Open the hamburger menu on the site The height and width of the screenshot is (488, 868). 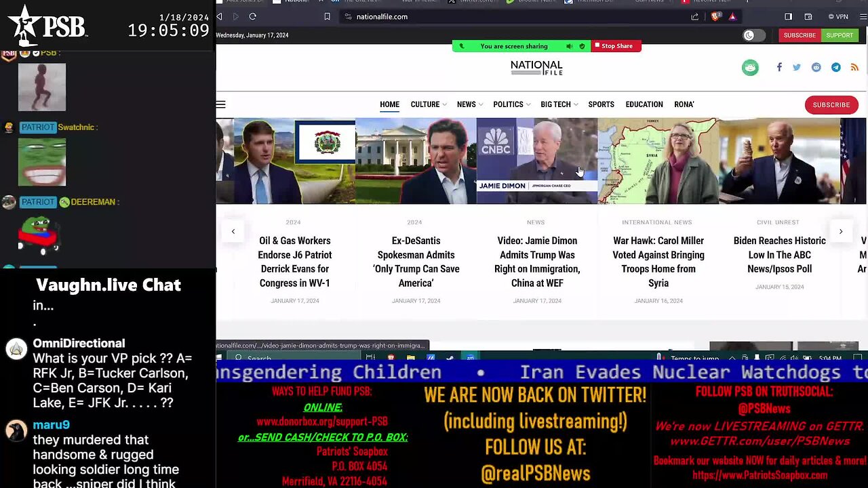click(220, 104)
